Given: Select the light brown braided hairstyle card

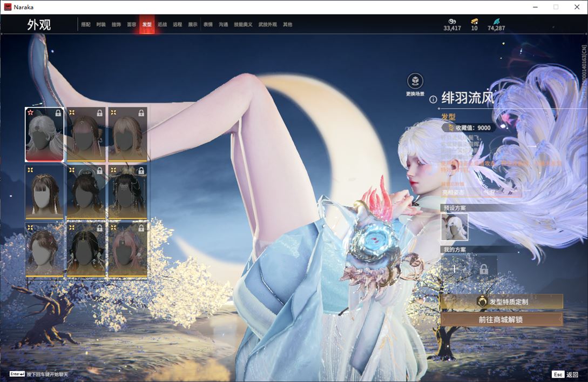Looking at the screenshot, I should (127, 135).
